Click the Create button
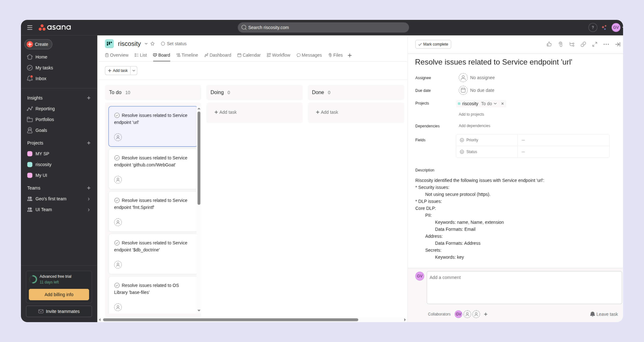Image resolution: width=644 pixels, height=342 pixels. pyautogui.click(x=38, y=44)
